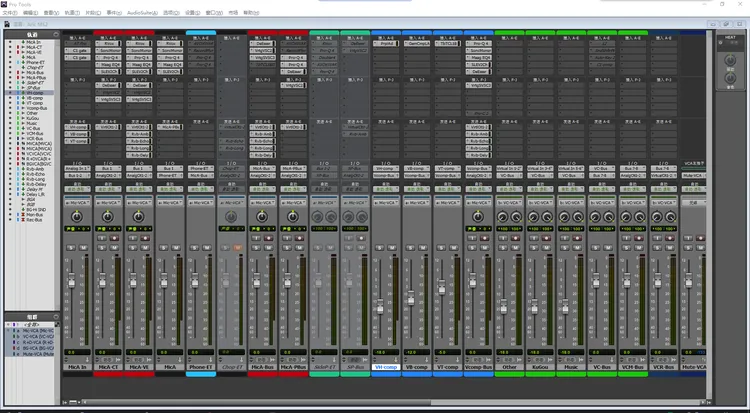Mute the MicA-CT track
Image resolution: width=750 pixels, height=413 pixels.
(115, 248)
